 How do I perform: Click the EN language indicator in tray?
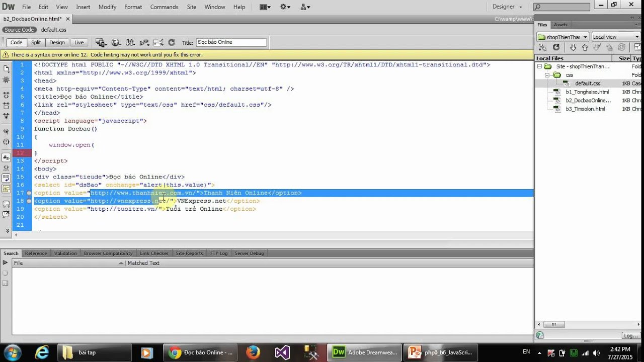[x=526, y=352]
